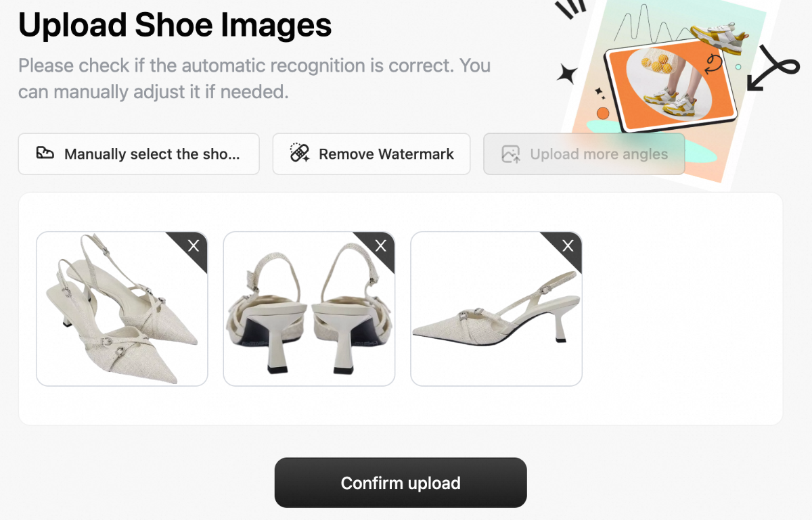The image size is (812, 520).
Task: Click the bandage sparkle watermark icon
Action: click(300, 153)
